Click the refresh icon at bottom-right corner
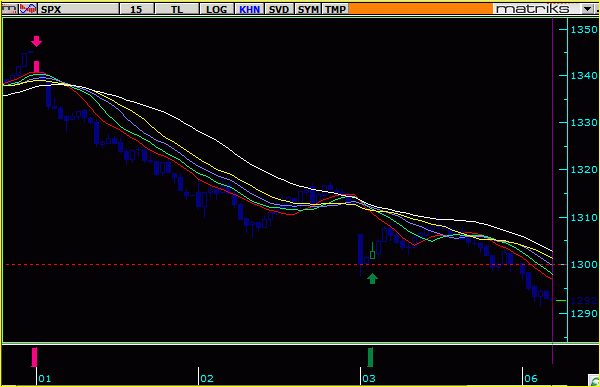 (594, 380)
